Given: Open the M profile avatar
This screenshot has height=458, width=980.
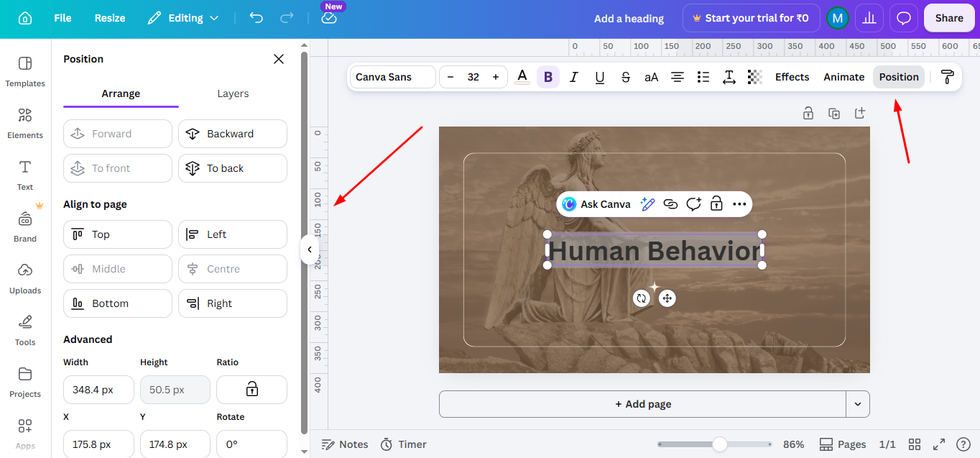Looking at the screenshot, I should click(x=837, y=18).
